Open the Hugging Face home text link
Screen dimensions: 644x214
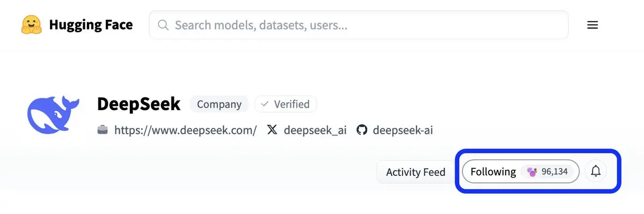(x=91, y=25)
